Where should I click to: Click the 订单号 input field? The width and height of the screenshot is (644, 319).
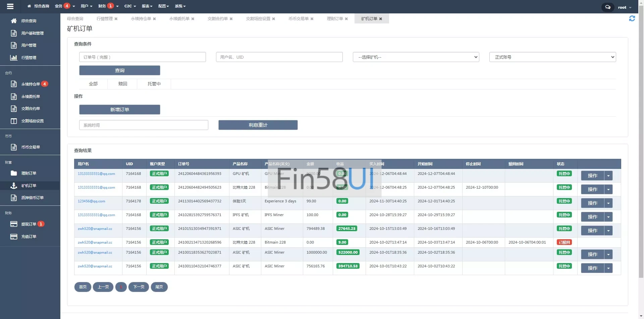coord(142,57)
